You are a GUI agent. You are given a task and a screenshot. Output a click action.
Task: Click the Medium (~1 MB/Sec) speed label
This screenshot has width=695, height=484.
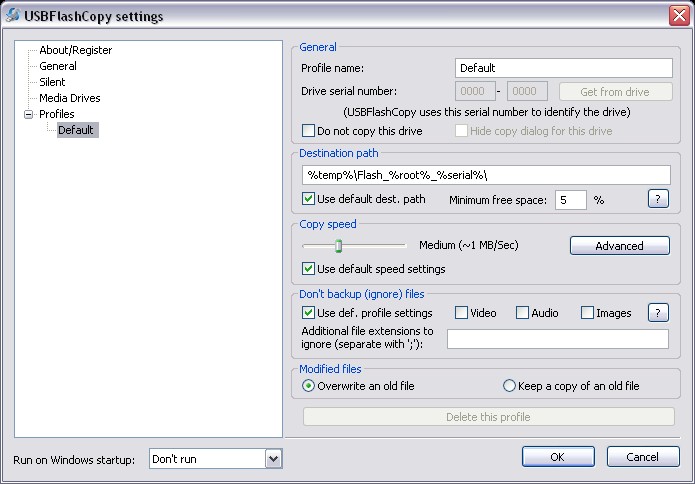point(469,245)
